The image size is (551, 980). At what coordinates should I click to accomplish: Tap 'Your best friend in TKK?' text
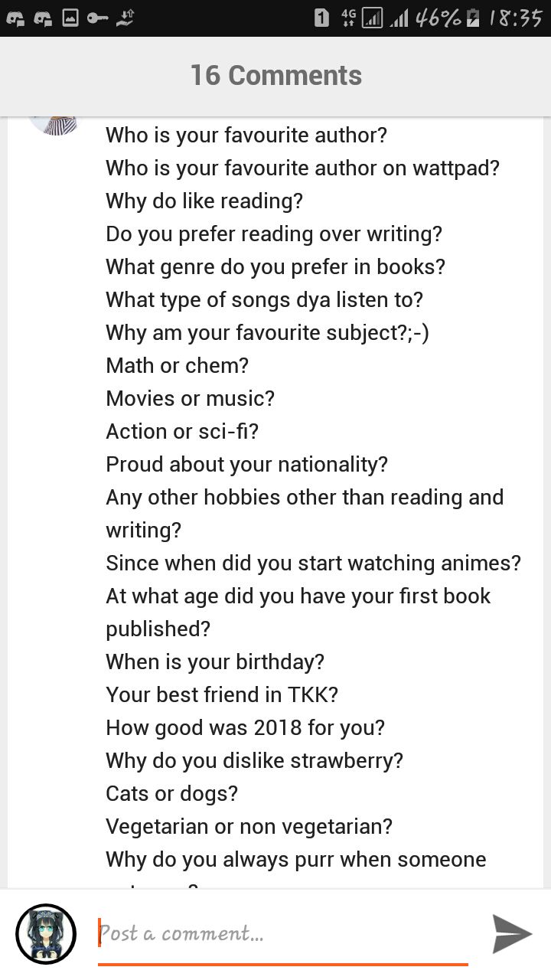click(x=222, y=695)
